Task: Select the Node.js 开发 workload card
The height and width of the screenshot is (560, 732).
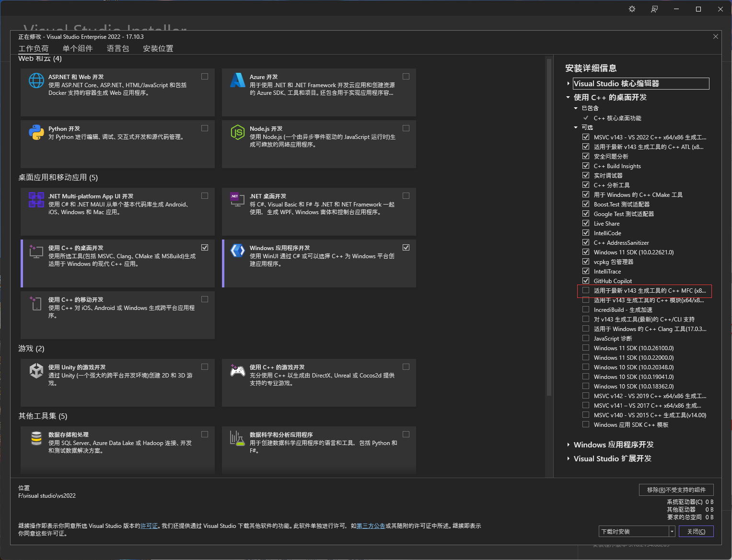Action: [x=319, y=144]
